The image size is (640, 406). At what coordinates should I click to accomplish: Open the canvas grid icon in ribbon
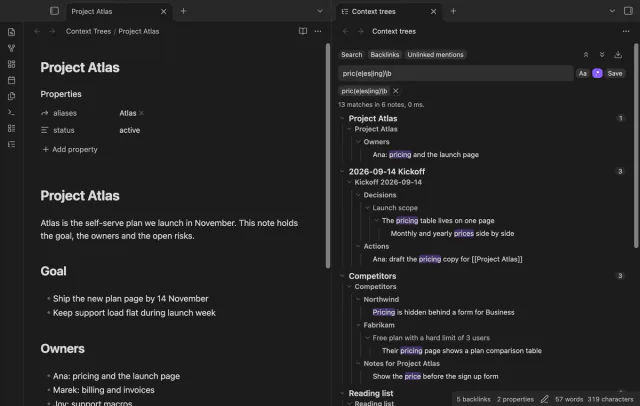[x=11, y=64]
